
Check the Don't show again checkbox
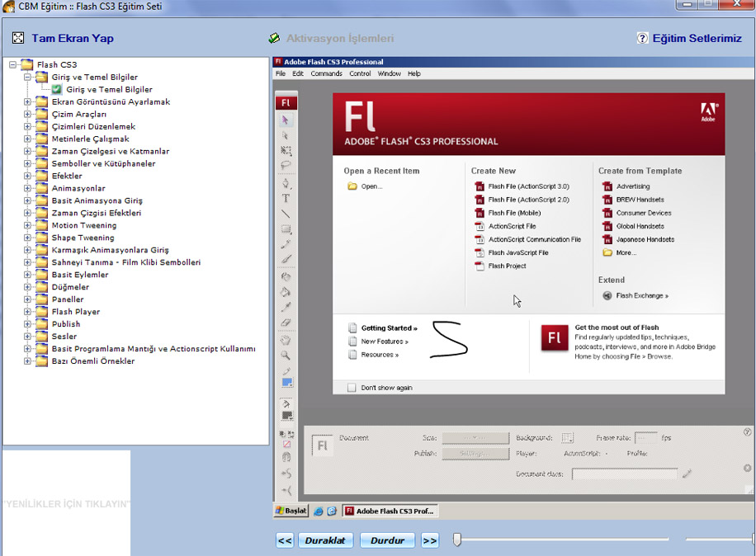[352, 388]
